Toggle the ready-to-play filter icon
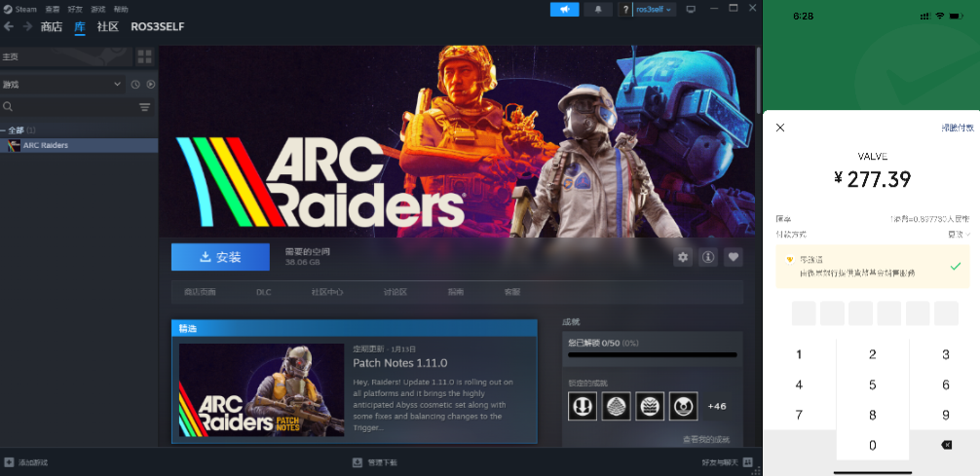 (x=150, y=85)
